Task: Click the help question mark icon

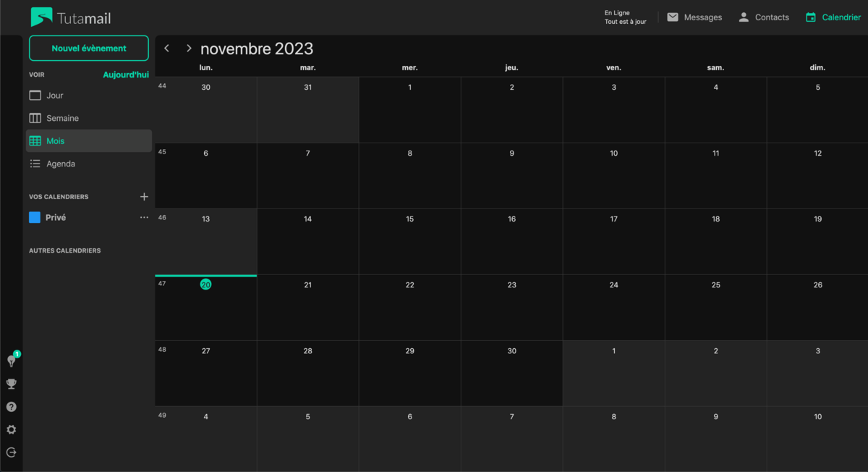Action: tap(11, 406)
